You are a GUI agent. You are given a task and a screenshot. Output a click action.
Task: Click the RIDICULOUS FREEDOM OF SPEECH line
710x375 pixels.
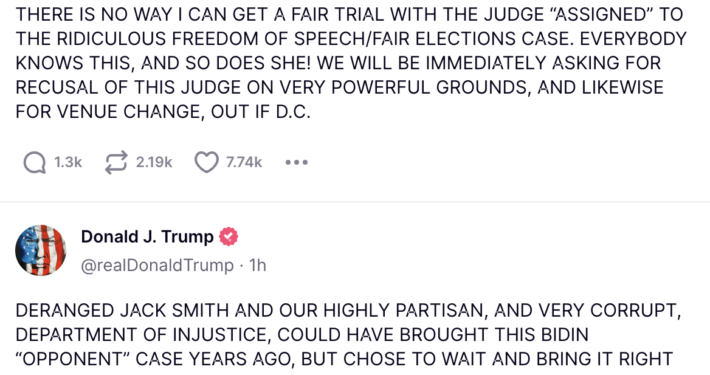(x=351, y=38)
